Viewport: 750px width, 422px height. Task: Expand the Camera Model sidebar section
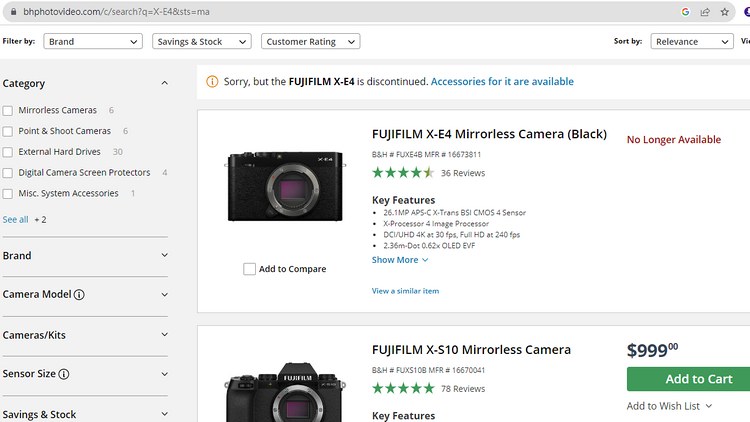pos(165,295)
